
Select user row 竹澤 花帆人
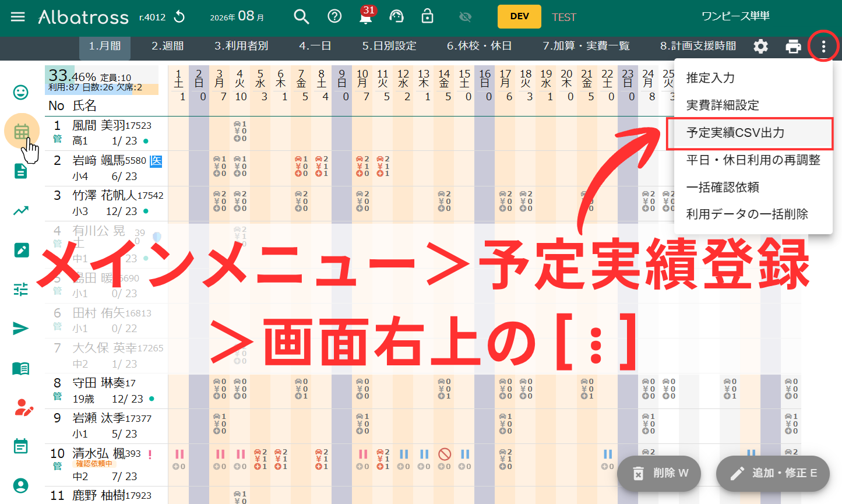click(x=107, y=203)
